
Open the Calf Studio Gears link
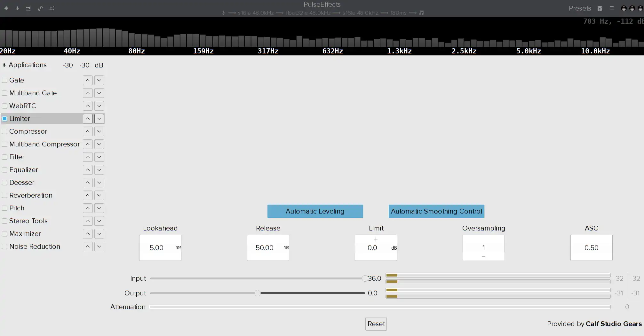click(614, 324)
